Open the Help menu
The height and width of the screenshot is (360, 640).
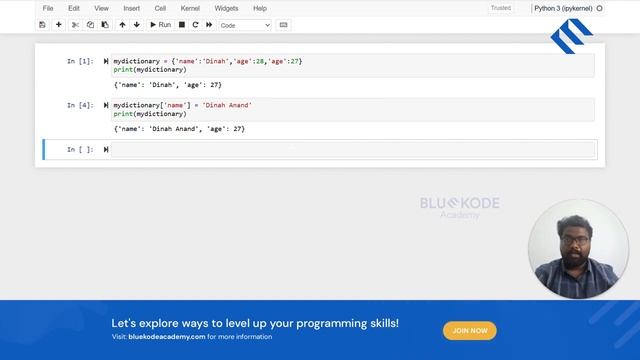pos(260,8)
